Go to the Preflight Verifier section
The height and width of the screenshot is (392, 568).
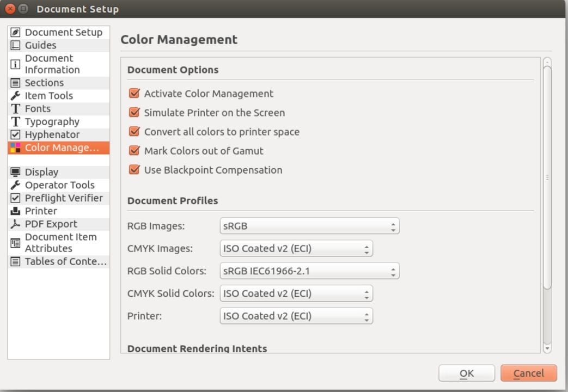click(63, 198)
